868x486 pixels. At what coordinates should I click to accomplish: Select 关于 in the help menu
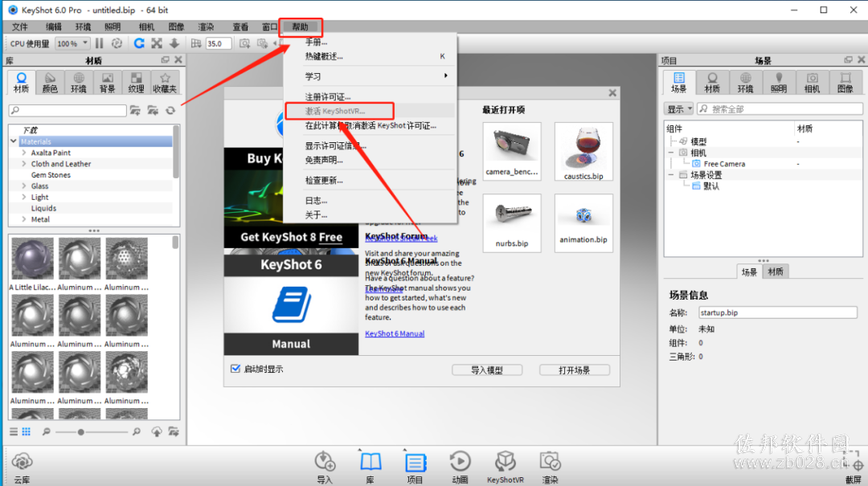[371, 214]
